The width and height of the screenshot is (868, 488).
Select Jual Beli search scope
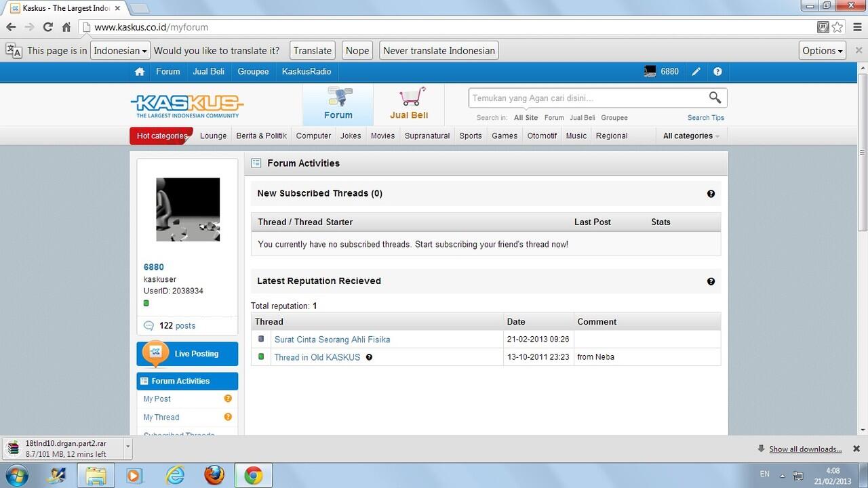tap(583, 117)
